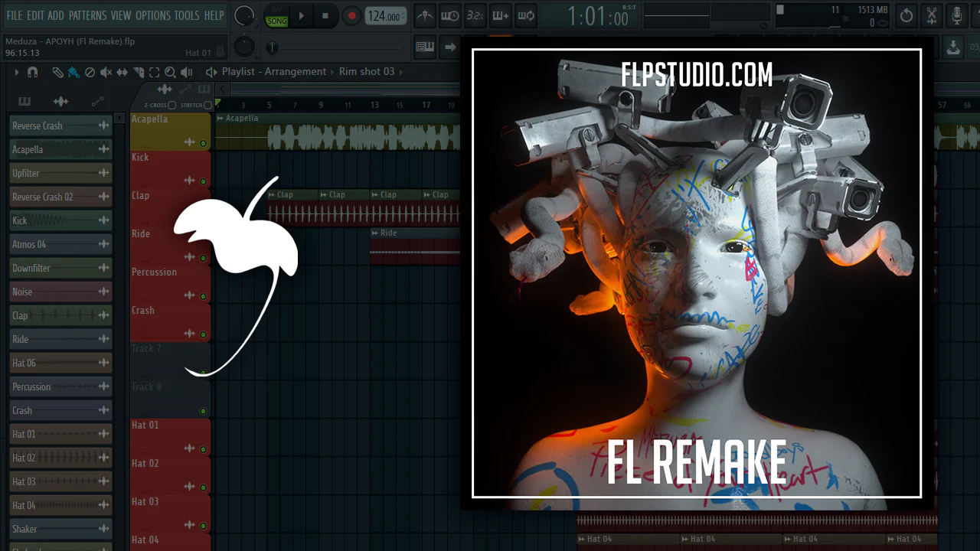This screenshot has height=551, width=980.
Task: Open dropdown arrow after Rim shot 03
Action: pos(402,72)
